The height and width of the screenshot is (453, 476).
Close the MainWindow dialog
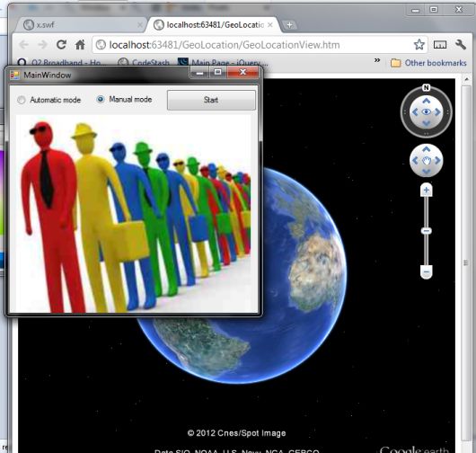[242, 72]
